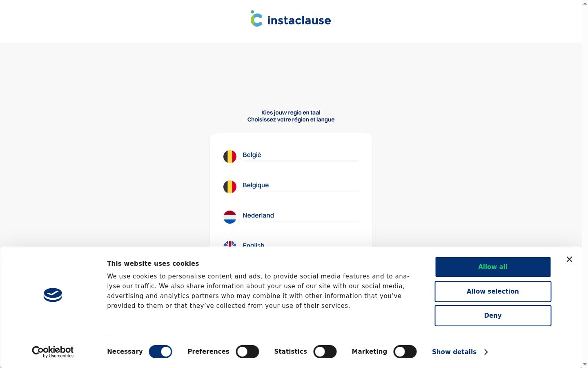
Task: Click the Cookiebot shield logo icon
Action: tap(53, 295)
